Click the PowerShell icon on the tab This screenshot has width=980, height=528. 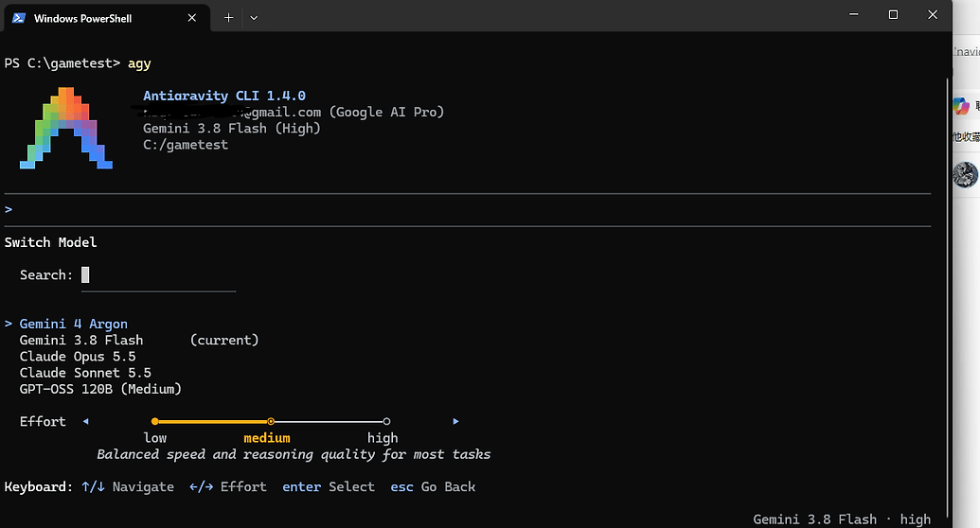[x=19, y=18]
